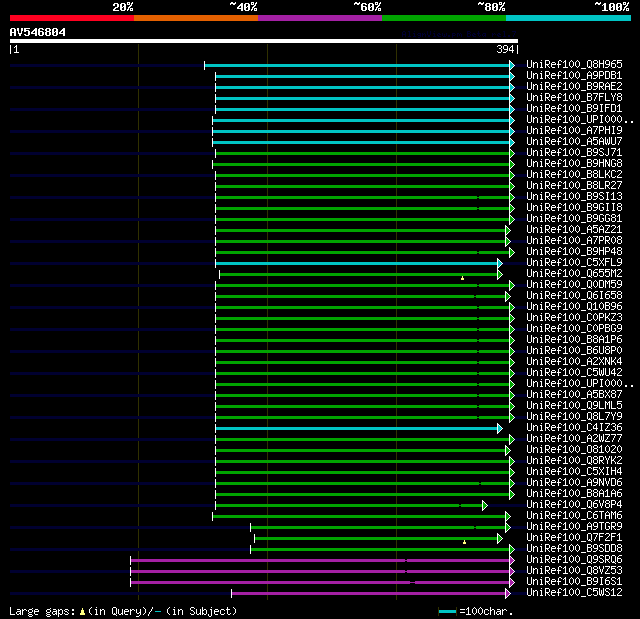Click the cyan =100char scale bar
This screenshot has width=640, height=619.
[447, 612]
